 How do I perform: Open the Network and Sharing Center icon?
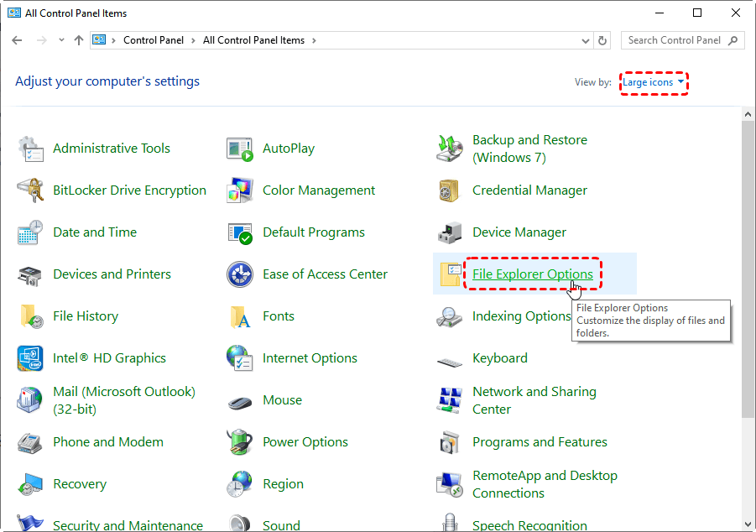pyautogui.click(x=450, y=400)
